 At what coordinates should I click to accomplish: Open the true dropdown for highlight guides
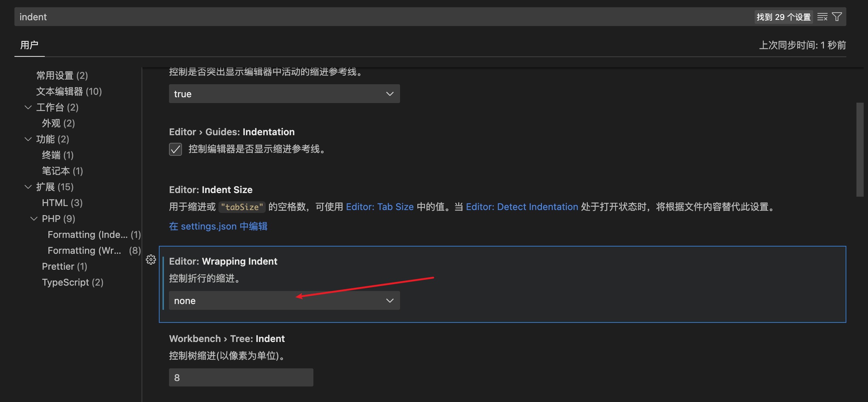(284, 94)
